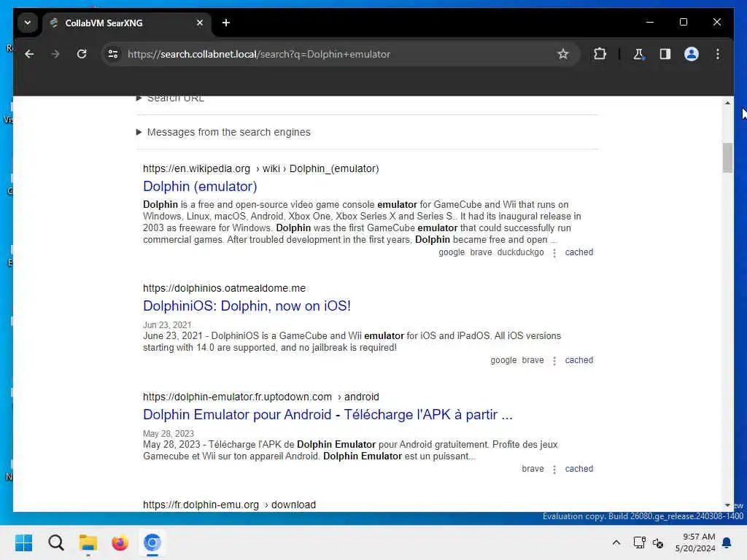Close the CollabVM SearXNG tab

(x=200, y=23)
